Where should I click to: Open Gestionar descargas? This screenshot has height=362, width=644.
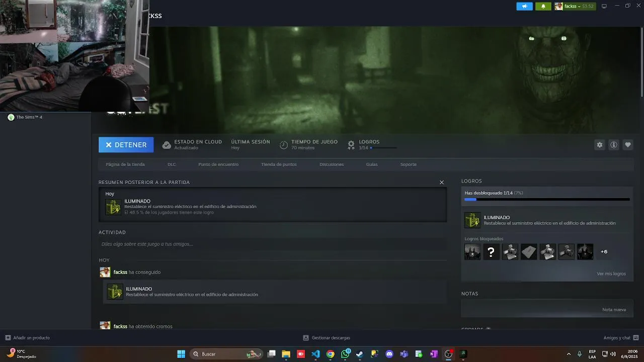[327, 338]
